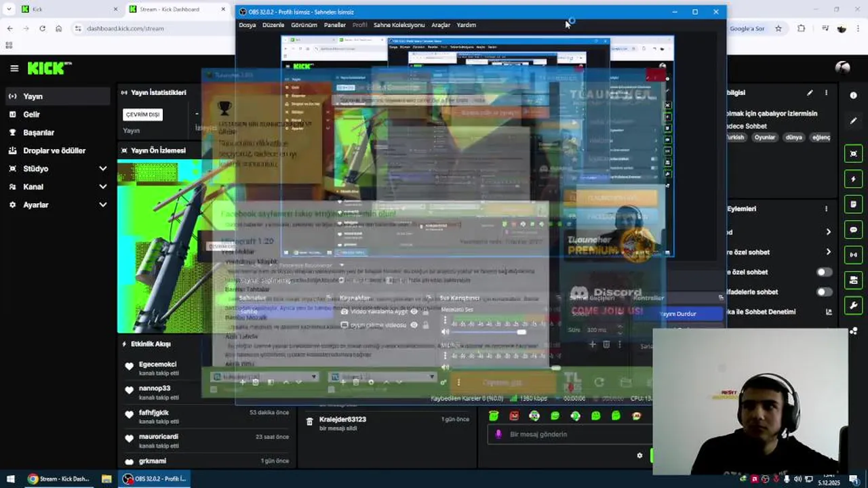The height and width of the screenshot is (488, 868).
Task: Pick the red angry emote
Action: [x=514, y=415]
